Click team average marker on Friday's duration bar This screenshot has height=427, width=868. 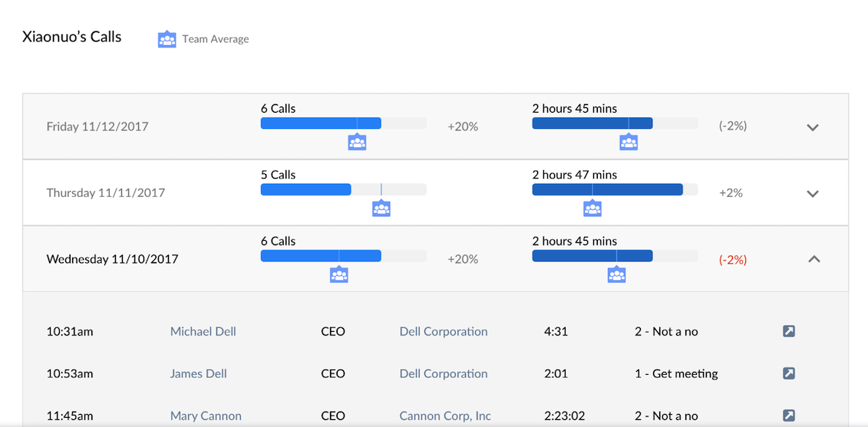[x=629, y=142]
